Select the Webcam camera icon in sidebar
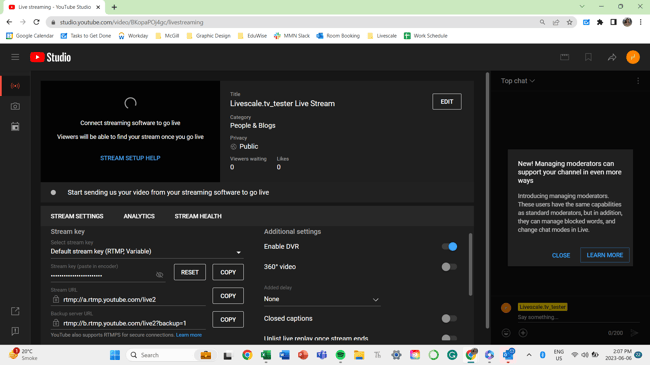The image size is (650, 365). pos(15,106)
